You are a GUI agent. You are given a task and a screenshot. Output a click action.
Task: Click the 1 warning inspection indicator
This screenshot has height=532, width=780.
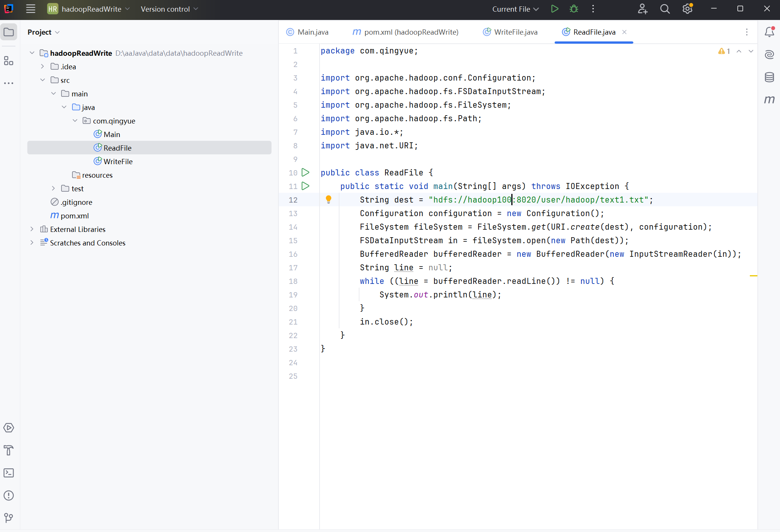(x=724, y=51)
